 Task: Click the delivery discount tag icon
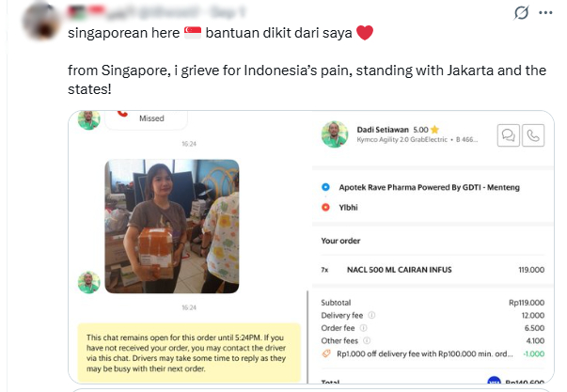[x=326, y=353]
